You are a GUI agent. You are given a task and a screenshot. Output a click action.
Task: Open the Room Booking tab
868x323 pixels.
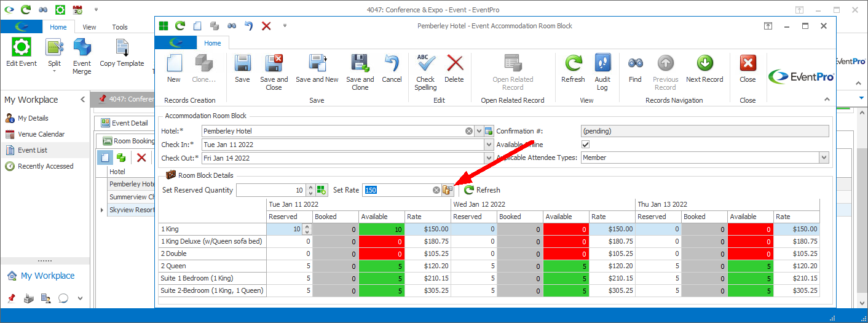129,141
